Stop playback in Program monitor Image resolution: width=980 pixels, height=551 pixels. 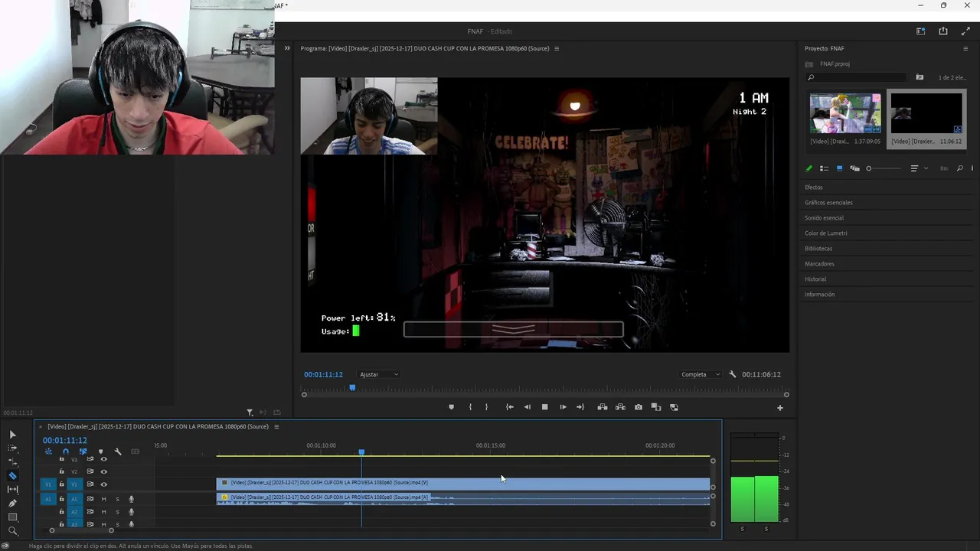point(544,407)
